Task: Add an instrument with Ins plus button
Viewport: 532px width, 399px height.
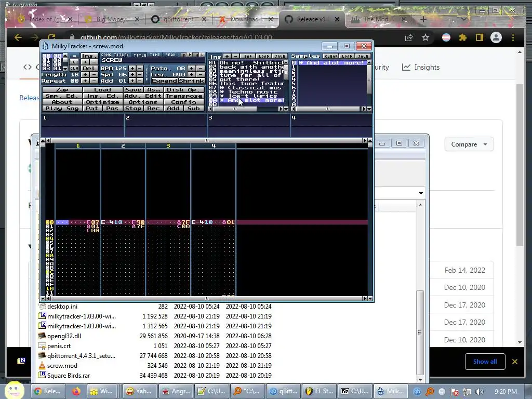Action: (x=227, y=56)
